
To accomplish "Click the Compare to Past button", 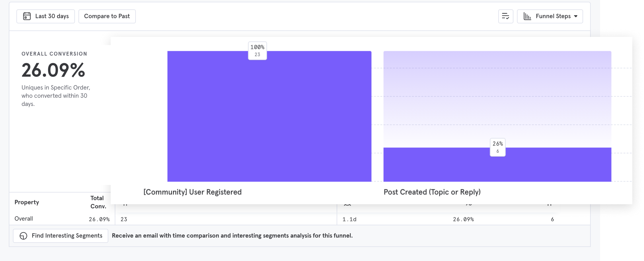I will (107, 16).
